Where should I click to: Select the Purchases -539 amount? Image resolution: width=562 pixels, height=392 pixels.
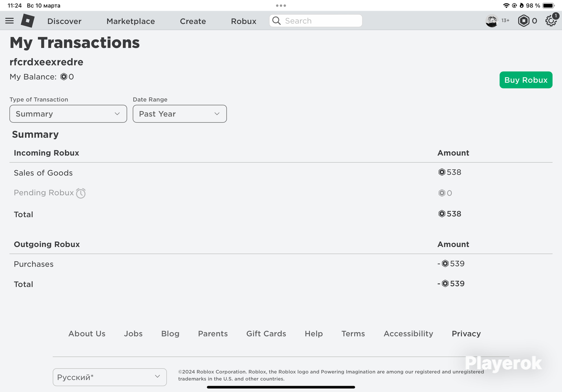(451, 263)
